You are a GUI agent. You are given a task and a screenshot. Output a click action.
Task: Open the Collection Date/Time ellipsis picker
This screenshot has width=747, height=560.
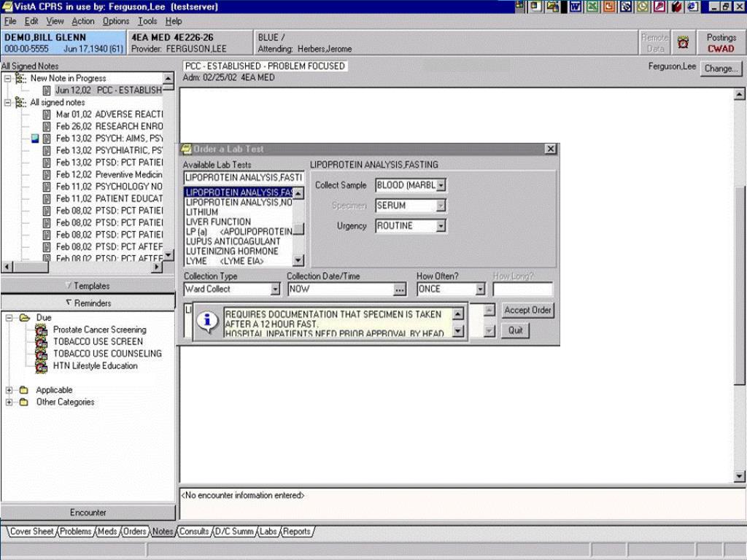[x=399, y=289]
